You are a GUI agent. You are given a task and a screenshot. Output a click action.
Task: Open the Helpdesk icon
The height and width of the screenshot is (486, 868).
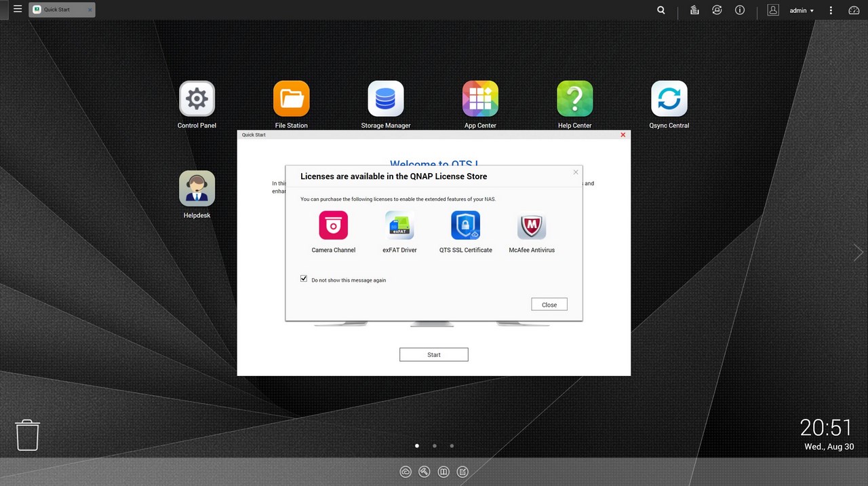[197, 189]
